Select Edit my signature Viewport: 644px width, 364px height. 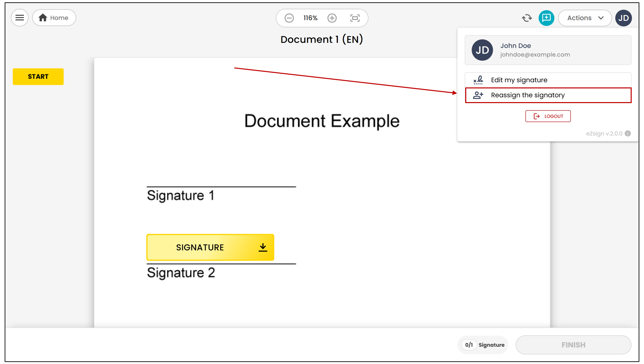coord(548,80)
